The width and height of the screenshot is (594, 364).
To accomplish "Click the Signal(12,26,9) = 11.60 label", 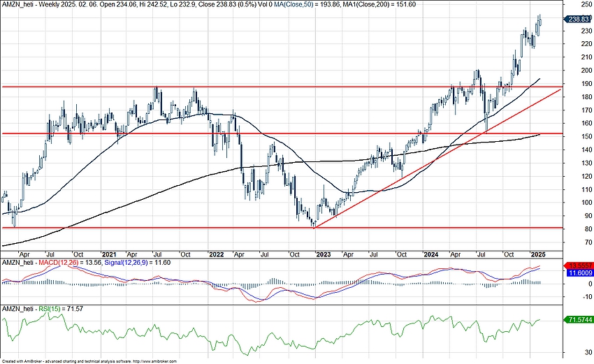I will [137, 262].
